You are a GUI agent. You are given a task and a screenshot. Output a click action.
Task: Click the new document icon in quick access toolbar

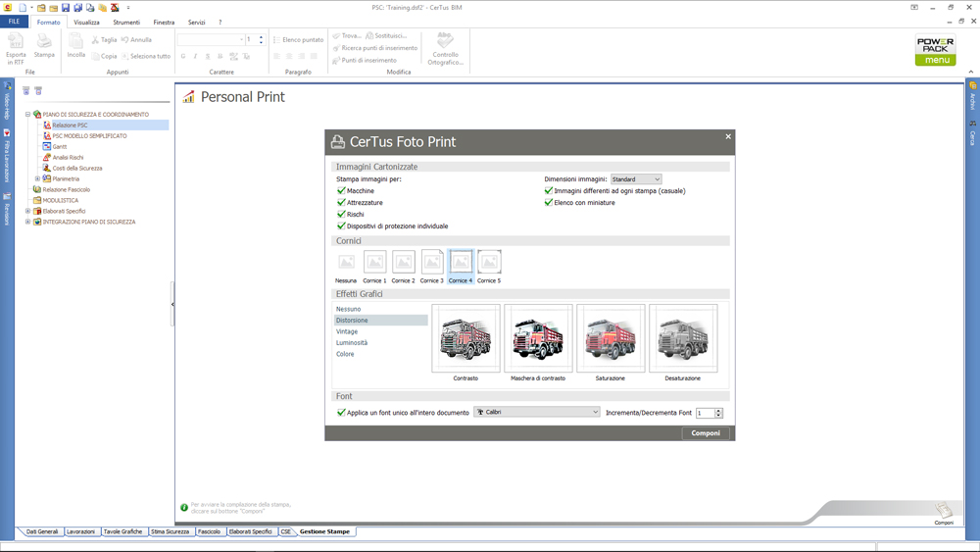[24, 8]
